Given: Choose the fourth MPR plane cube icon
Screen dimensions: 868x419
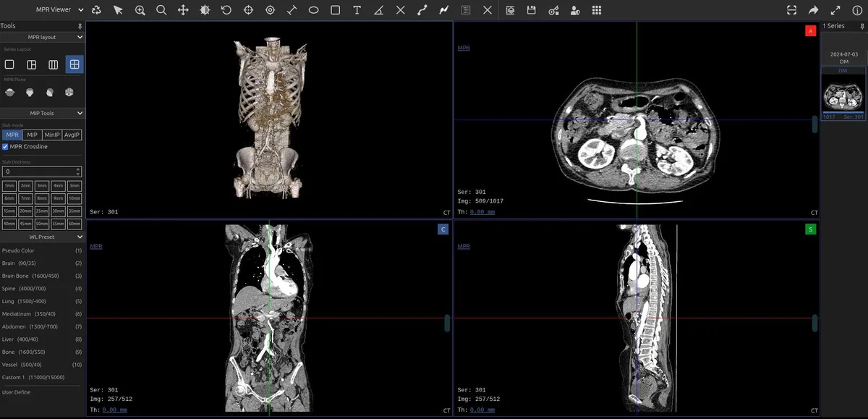Looking at the screenshot, I should pos(69,93).
